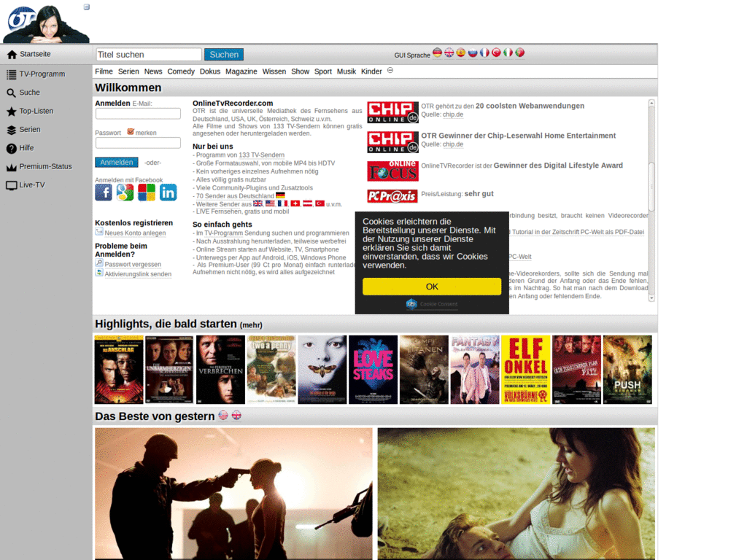747x560 pixels.
Task: Select the Comedy category
Action: point(181,71)
